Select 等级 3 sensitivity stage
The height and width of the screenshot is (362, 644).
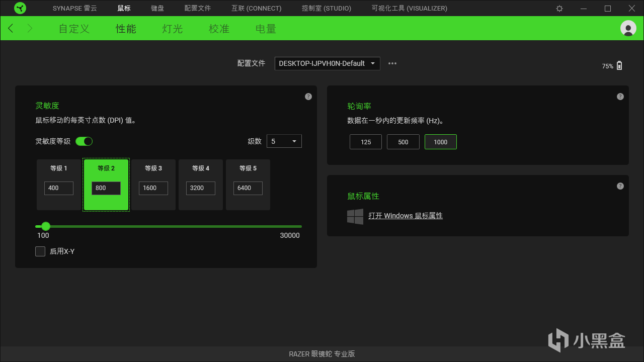(153, 185)
